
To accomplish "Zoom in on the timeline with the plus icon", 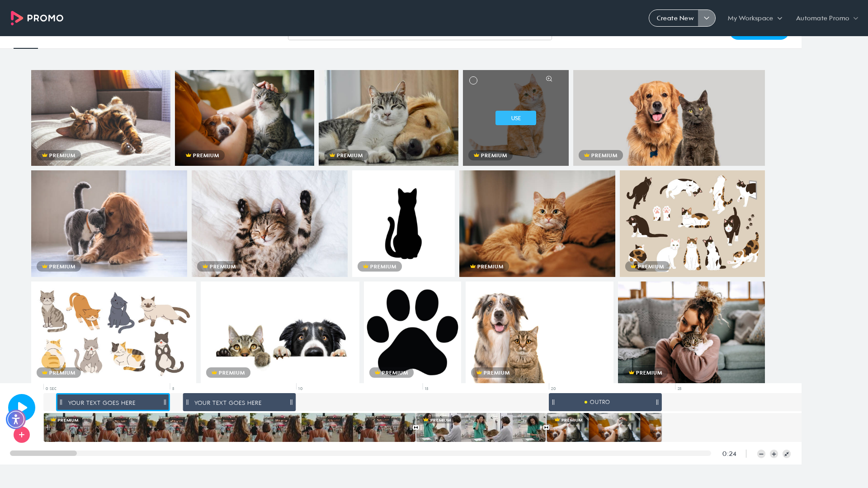I will pos(774,454).
